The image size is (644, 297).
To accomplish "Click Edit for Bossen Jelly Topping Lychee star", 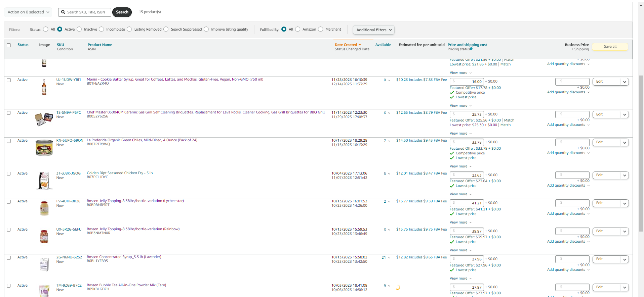I will click(606, 203).
